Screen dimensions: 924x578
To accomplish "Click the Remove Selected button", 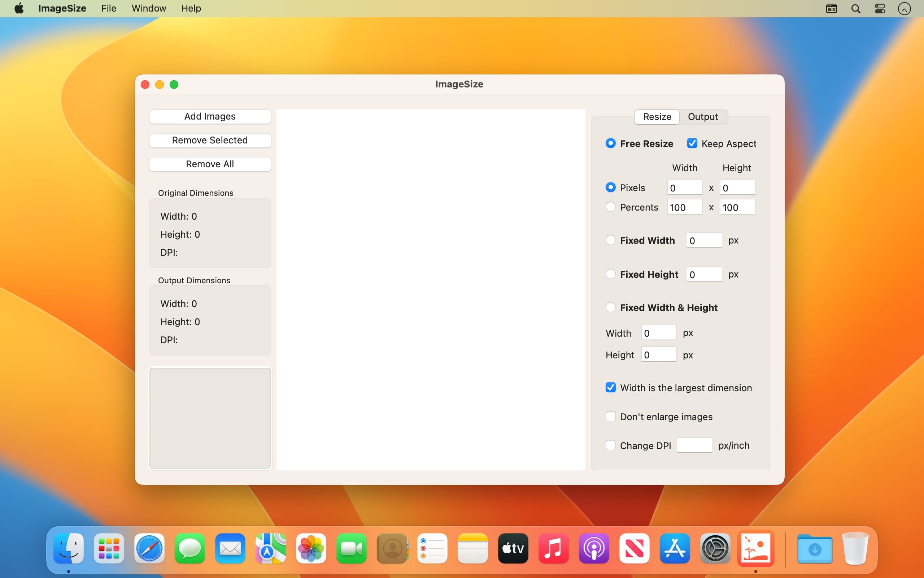I will tap(210, 140).
